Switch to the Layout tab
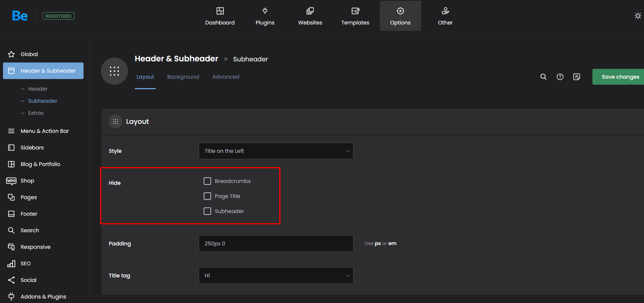The height and width of the screenshot is (303, 644). [145, 77]
